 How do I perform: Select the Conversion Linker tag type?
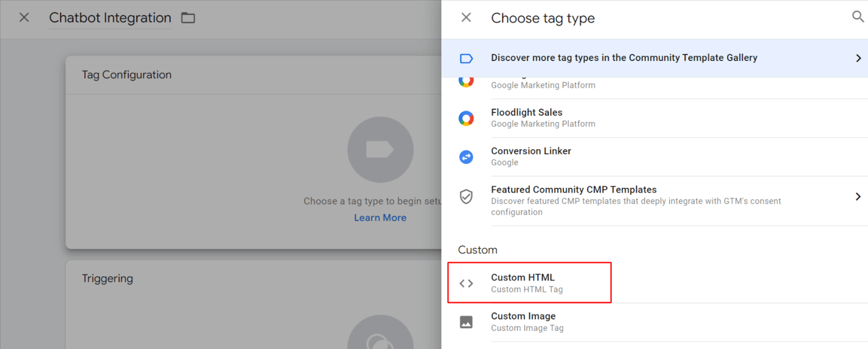pyautogui.click(x=655, y=157)
